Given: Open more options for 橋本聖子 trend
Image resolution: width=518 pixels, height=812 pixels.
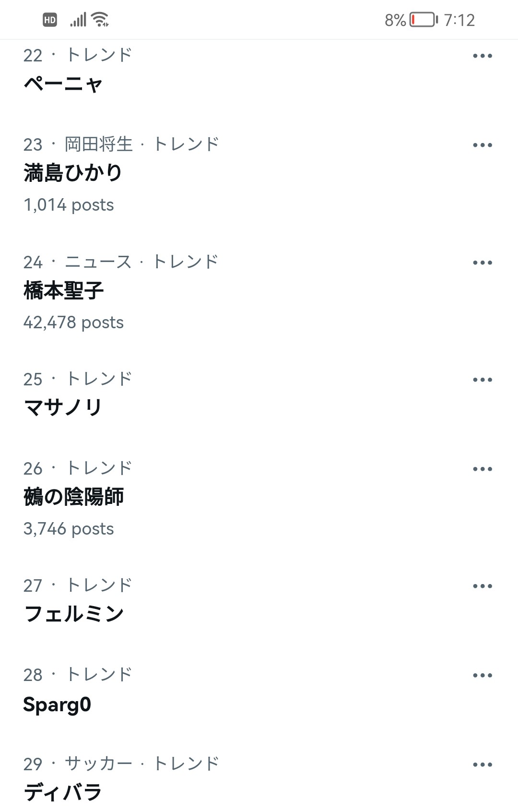Looking at the screenshot, I should [482, 263].
